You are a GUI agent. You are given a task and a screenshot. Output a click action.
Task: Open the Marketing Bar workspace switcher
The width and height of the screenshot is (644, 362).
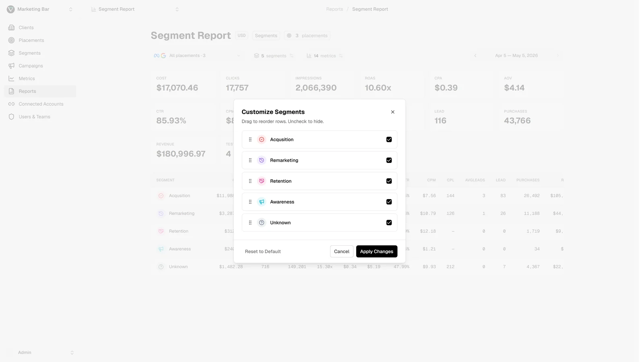point(40,9)
